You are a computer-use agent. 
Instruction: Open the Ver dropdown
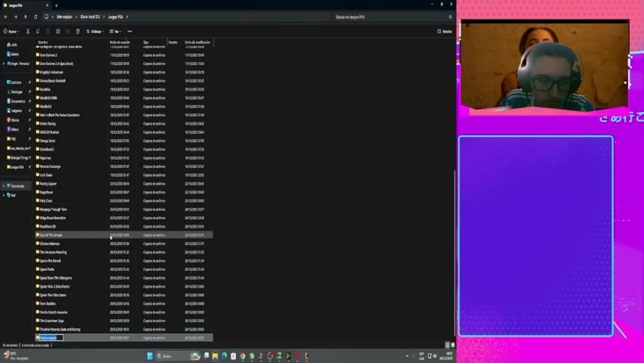[115, 31]
